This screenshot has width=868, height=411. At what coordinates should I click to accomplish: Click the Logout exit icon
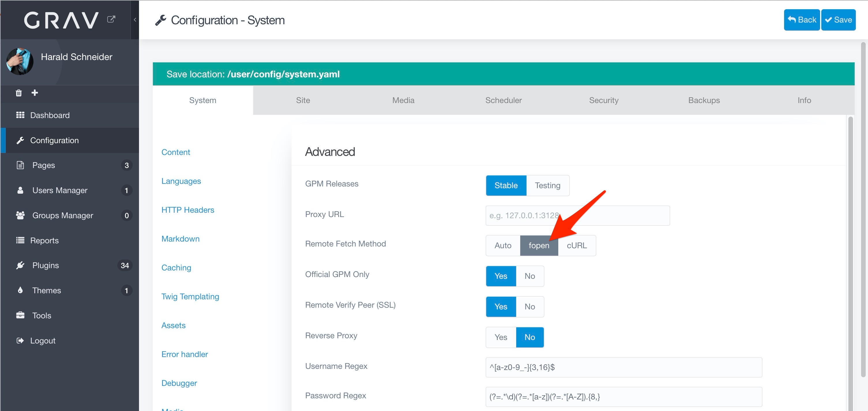click(x=20, y=341)
